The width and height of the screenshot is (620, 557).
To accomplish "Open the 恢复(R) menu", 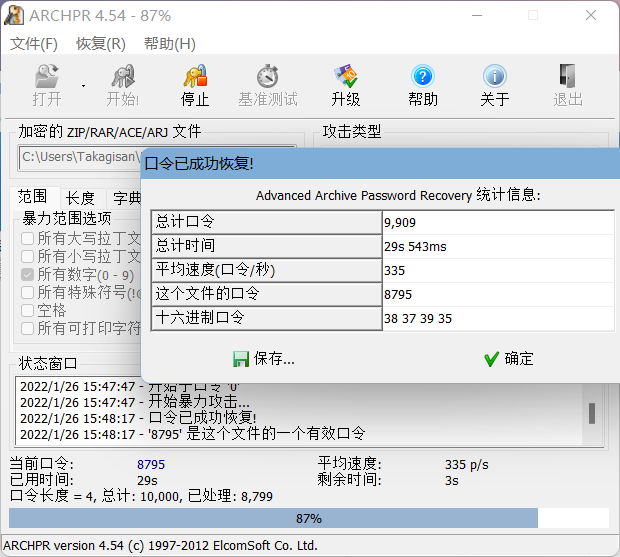I will pos(101,44).
